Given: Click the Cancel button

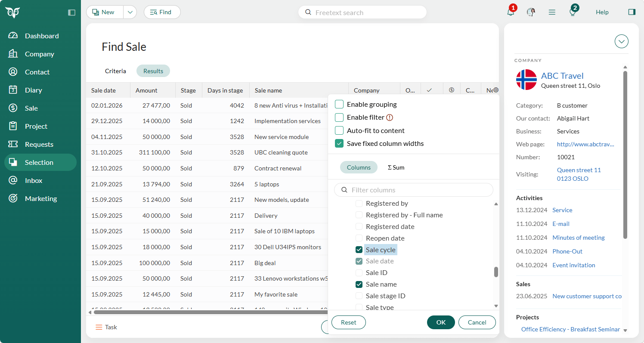Looking at the screenshot, I should pos(477,322).
